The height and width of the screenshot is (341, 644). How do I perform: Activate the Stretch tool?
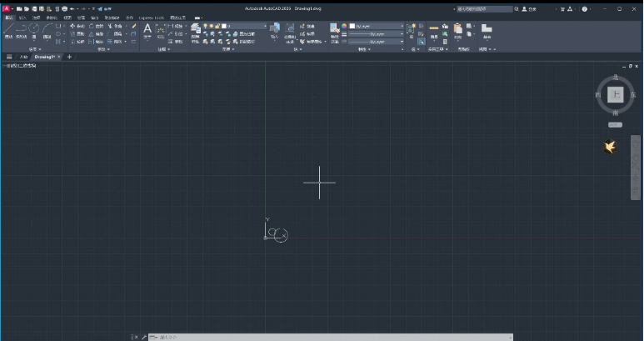coord(77,42)
